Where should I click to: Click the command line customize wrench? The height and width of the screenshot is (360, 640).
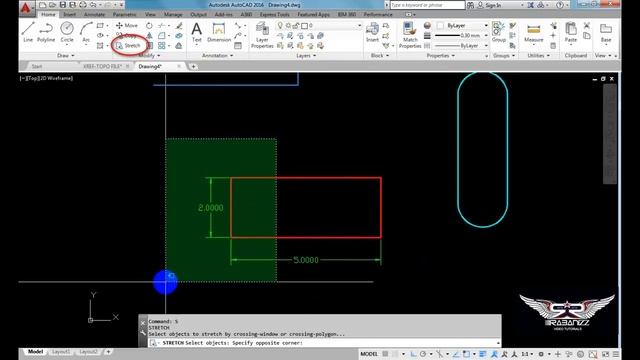point(143,333)
